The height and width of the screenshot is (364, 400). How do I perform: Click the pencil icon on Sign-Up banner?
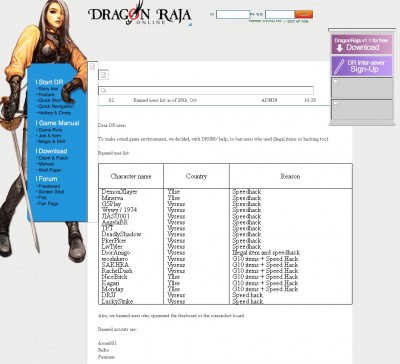(x=339, y=66)
